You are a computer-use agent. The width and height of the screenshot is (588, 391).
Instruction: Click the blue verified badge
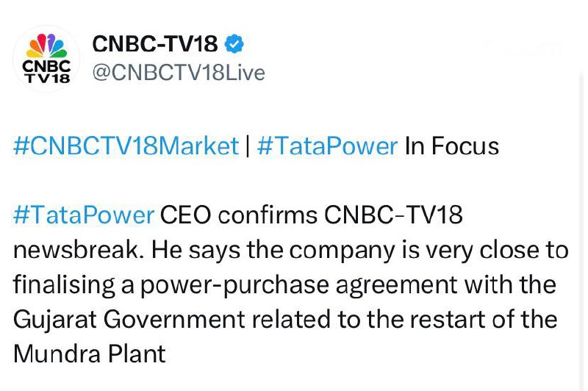point(234,45)
